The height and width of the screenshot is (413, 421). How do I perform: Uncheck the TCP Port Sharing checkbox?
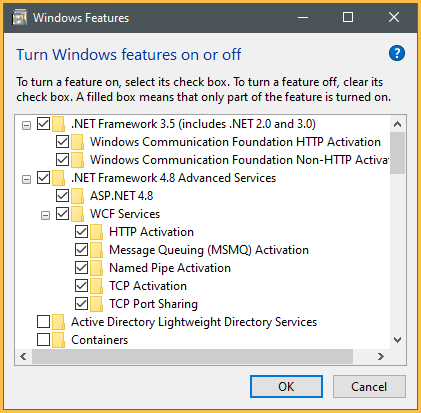pyautogui.click(x=81, y=304)
